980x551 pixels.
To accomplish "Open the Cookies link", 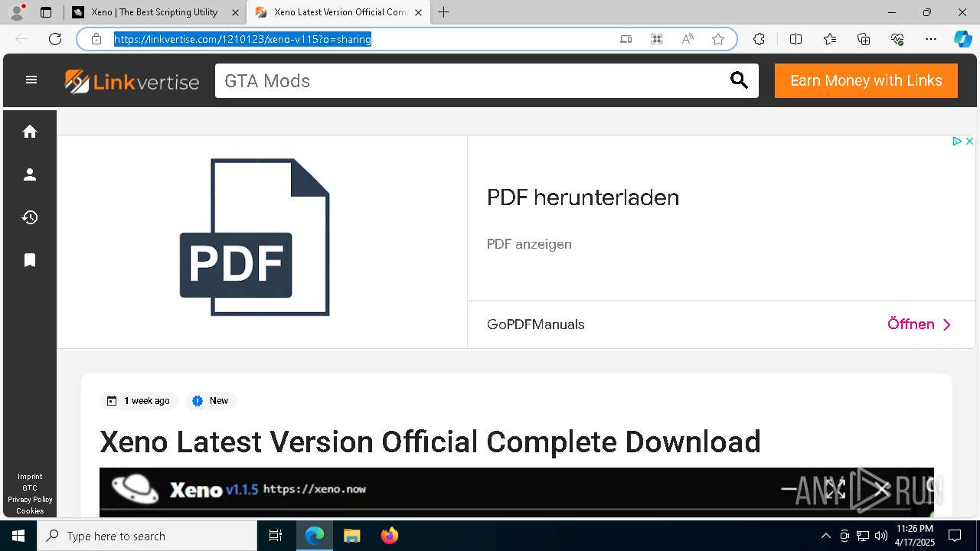I will 30,511.
